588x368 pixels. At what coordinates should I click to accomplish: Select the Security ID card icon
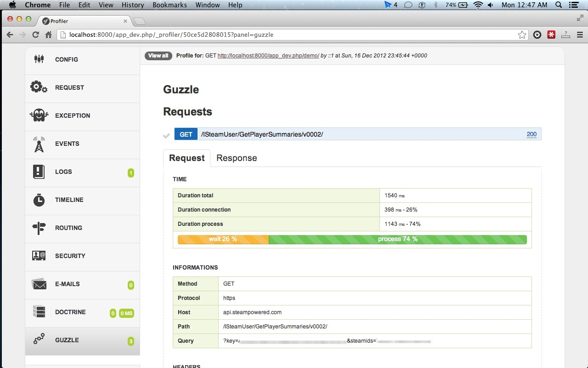click(x=39, y=256)
